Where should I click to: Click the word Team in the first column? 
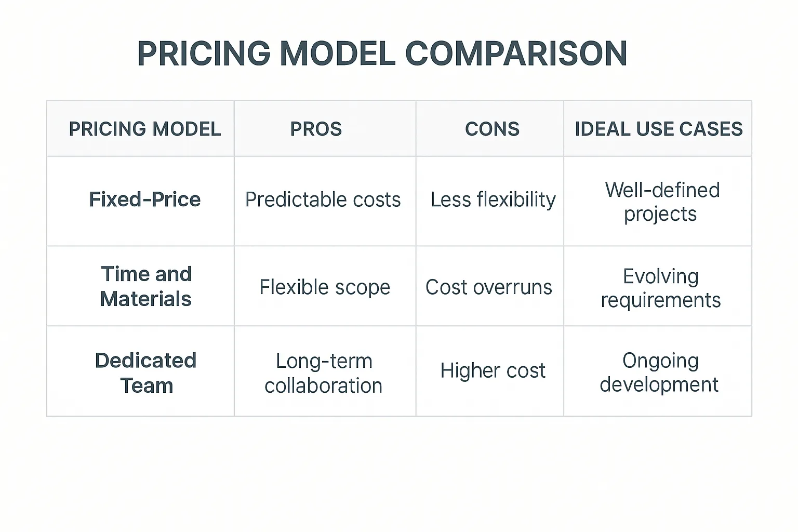pyautogui.click(x=147, y=386)
